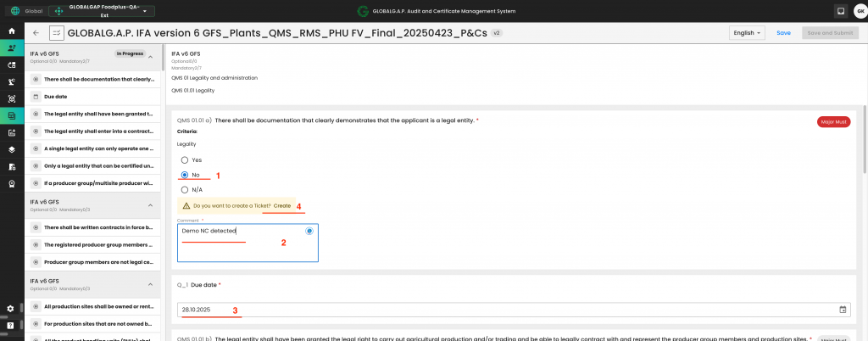Click the Create ticket link
The width and height of the screenshot is (868, 341).
pos(282,205)
